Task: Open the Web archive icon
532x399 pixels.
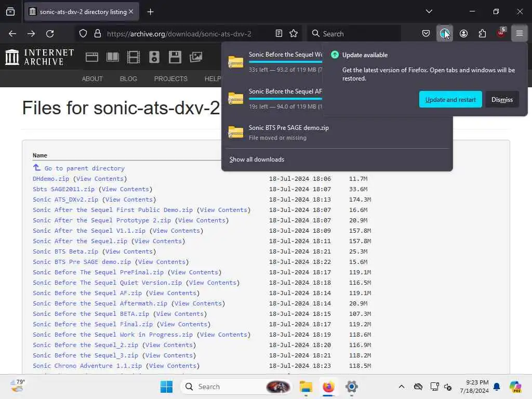Action: tap(91, 57)
